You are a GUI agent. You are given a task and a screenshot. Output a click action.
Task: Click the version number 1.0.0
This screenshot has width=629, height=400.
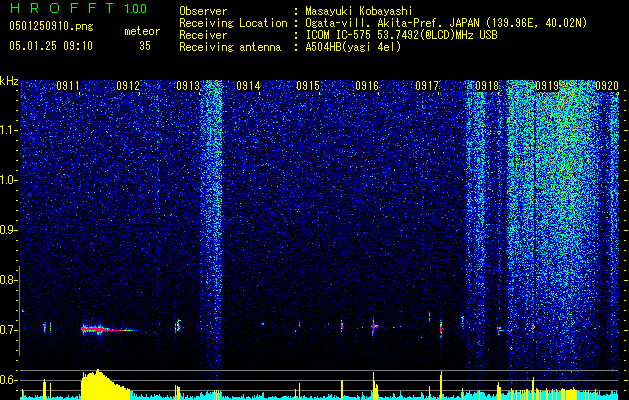(135, 8)
